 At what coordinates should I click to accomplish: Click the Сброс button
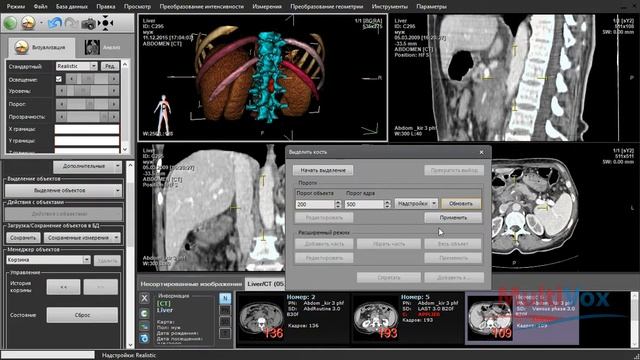[82, 315]
